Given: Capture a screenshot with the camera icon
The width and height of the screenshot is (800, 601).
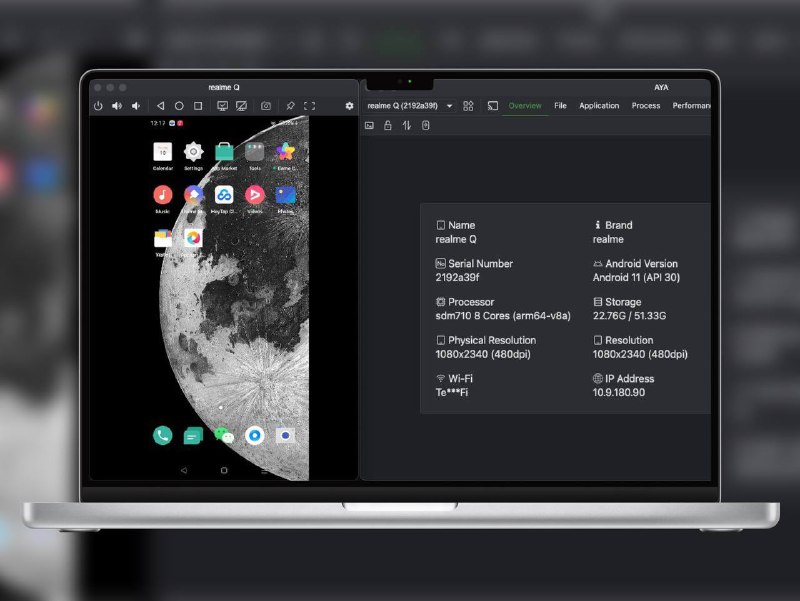Looking at the screenshot, I should [266, 106].
